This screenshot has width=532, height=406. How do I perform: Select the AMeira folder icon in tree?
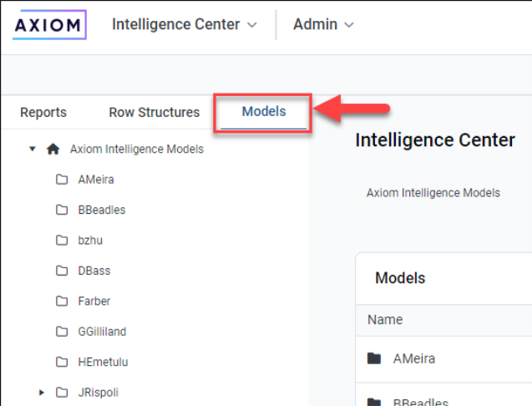click(62, 180)
